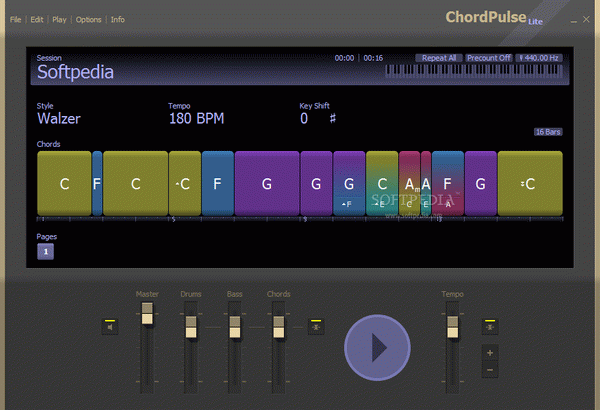Select the narrow blue F chord block after first C
This screenshot has width=600, height=410.
97,183
